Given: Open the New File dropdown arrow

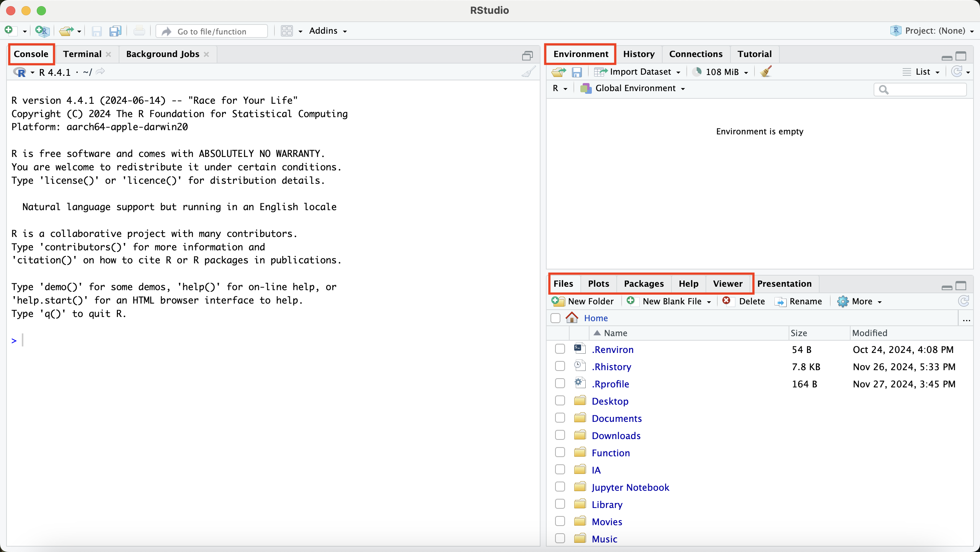Looking at the screenshot, I should (24, 31).
